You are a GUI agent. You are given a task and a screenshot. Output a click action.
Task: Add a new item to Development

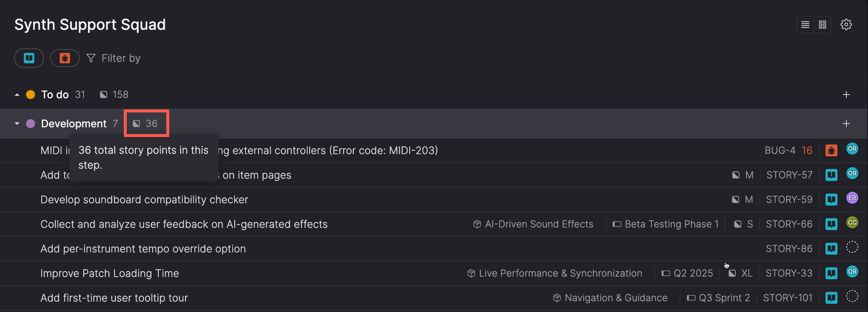pos(846,124)
